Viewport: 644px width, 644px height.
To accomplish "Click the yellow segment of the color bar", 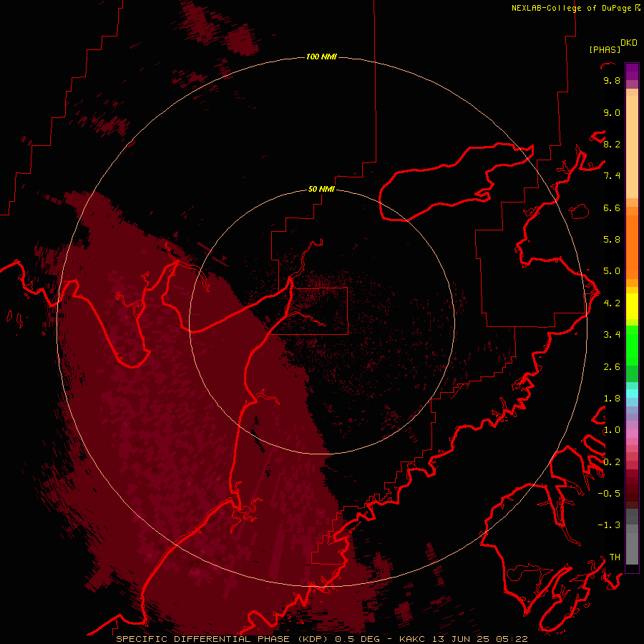I will click(632, 306).
